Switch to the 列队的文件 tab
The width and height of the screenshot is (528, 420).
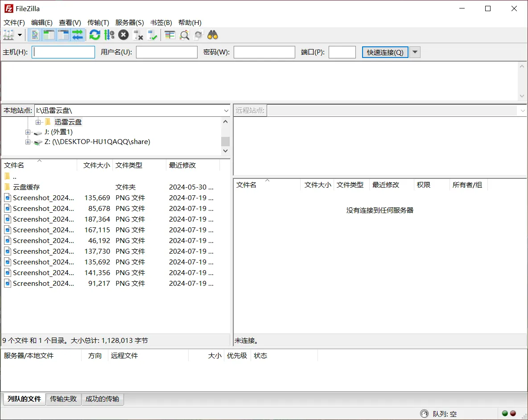coord(24,399)
